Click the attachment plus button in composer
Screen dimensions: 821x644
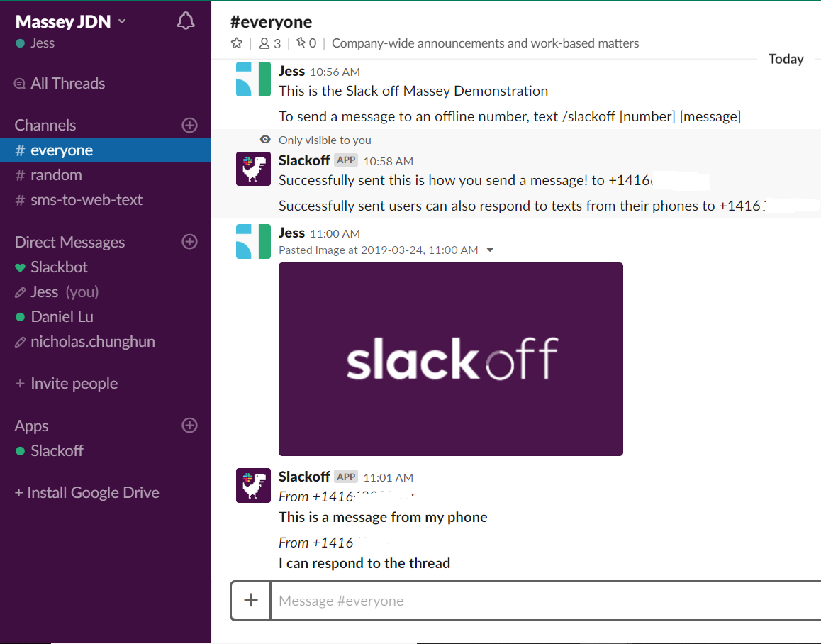tap(251, 601)
